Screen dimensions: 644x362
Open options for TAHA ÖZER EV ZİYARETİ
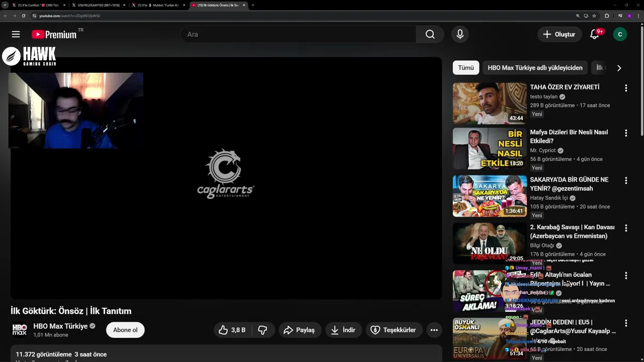[626, 88]
